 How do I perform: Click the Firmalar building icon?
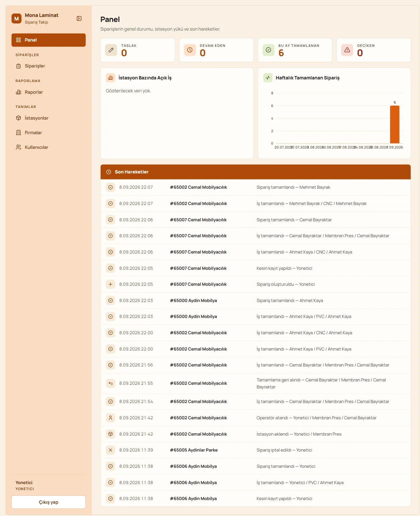(19, 133)
